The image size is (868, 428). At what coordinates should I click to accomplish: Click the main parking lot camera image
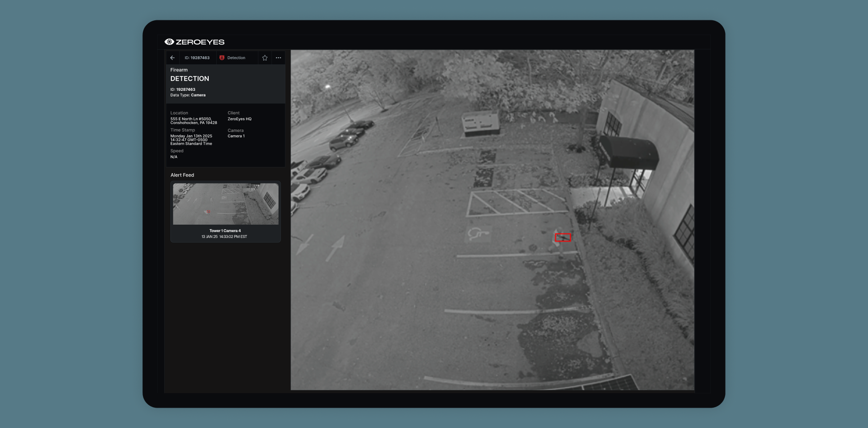492,220
